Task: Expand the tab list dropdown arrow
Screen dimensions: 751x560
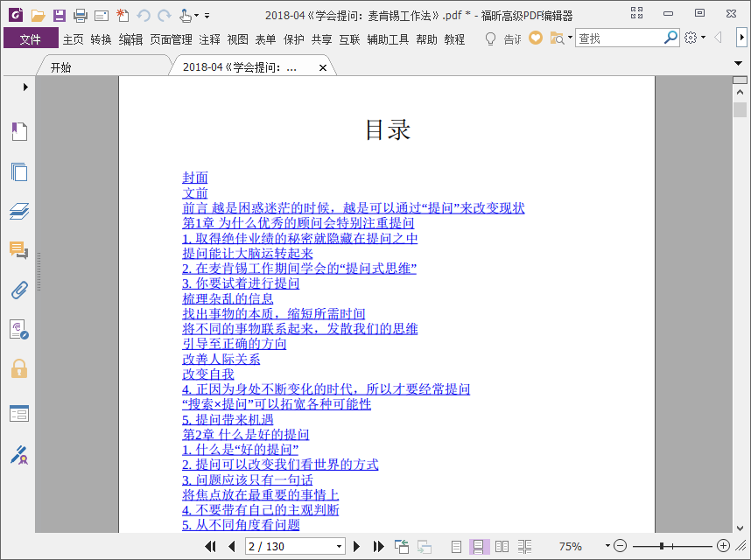Action: click(x=738, y=63)
